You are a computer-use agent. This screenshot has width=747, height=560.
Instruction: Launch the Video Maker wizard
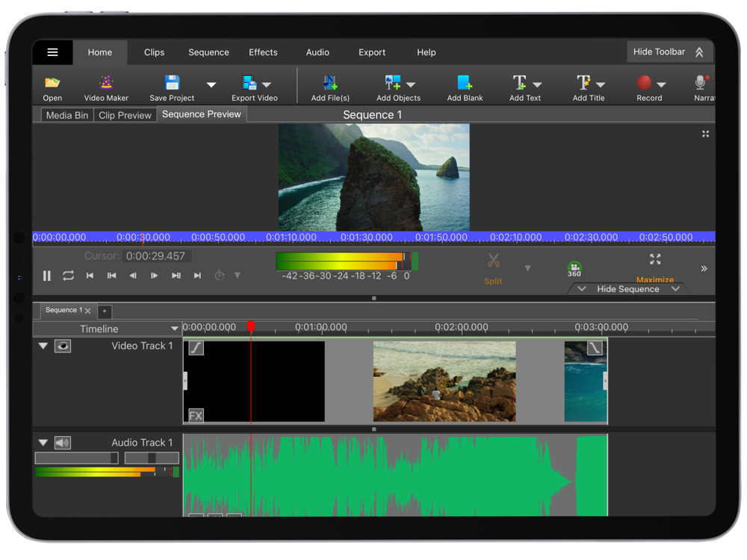pos(106,83)
